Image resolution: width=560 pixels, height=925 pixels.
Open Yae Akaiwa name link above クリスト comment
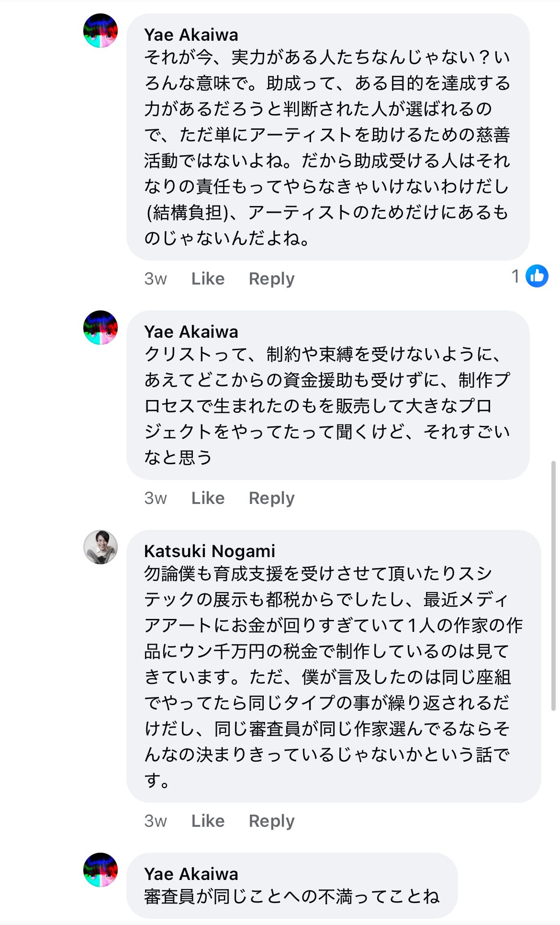(191, 332)
